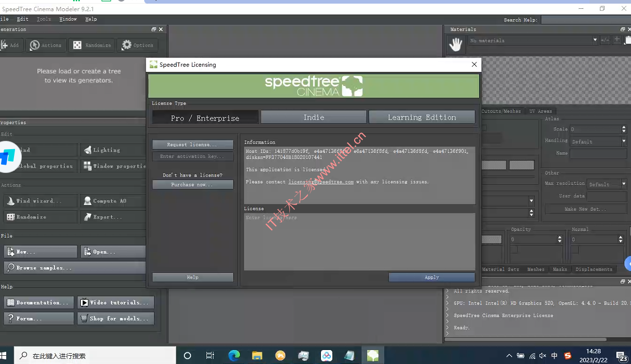Click the Normal stepper arrows
The width and height of the screenshot is (631, 364).
[621, 239]
